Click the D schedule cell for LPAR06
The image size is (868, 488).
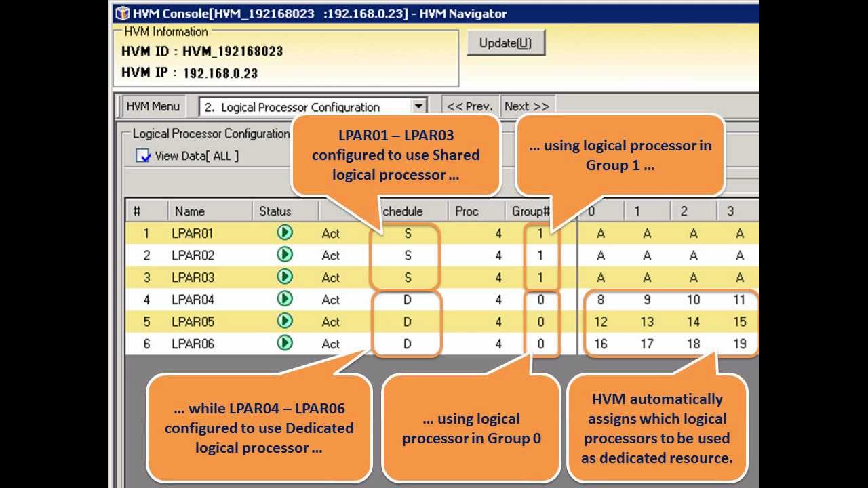coord(408,344)
